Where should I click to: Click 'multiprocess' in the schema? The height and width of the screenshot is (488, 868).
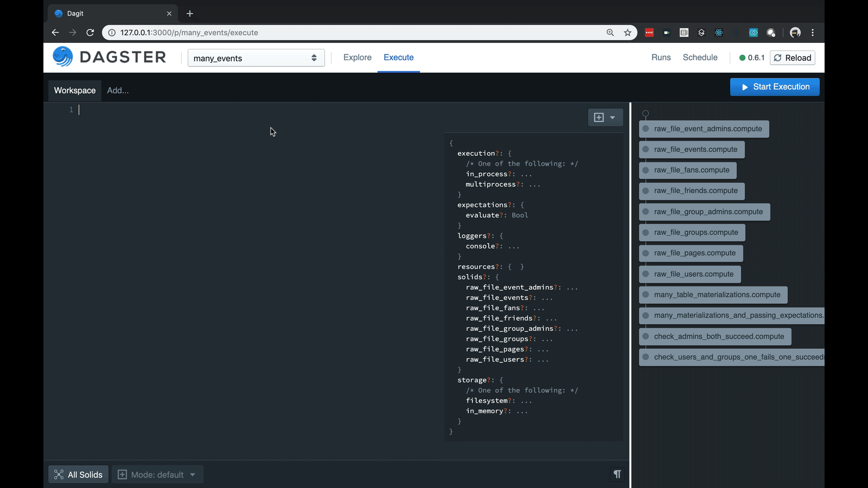[x=491, y=184]
